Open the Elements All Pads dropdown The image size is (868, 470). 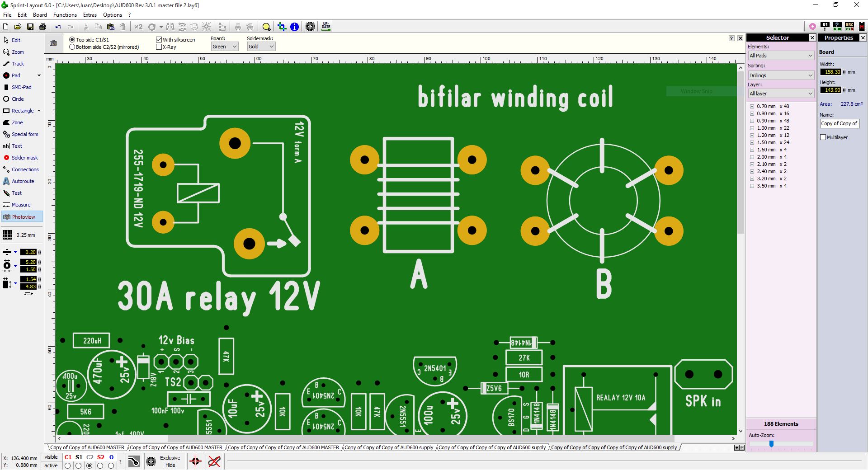(781, 56)
